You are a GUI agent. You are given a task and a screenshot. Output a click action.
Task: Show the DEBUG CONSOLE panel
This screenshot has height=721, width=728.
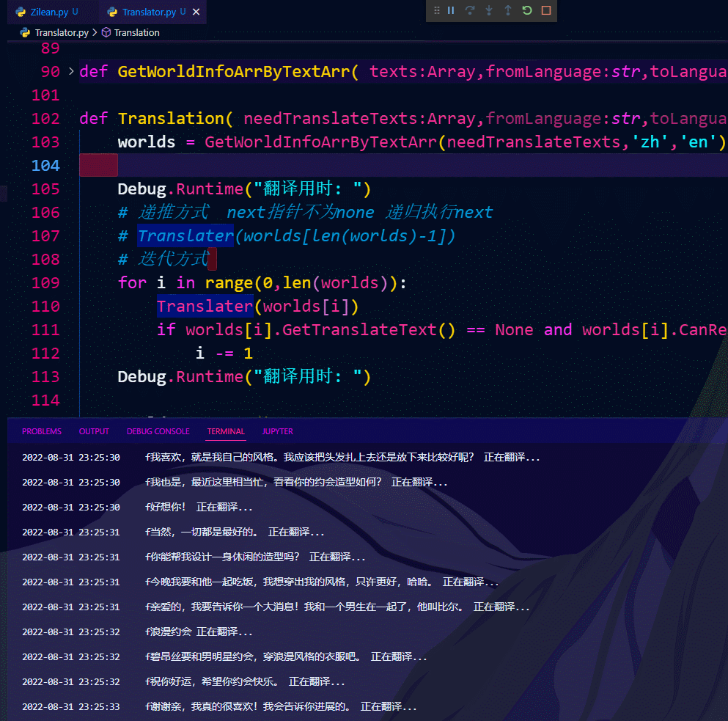(158, 431)
